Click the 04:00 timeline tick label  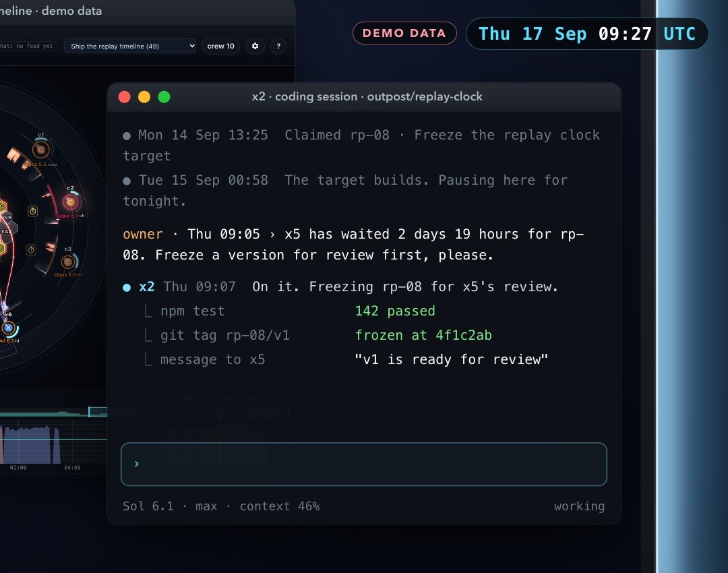(72, 468)
